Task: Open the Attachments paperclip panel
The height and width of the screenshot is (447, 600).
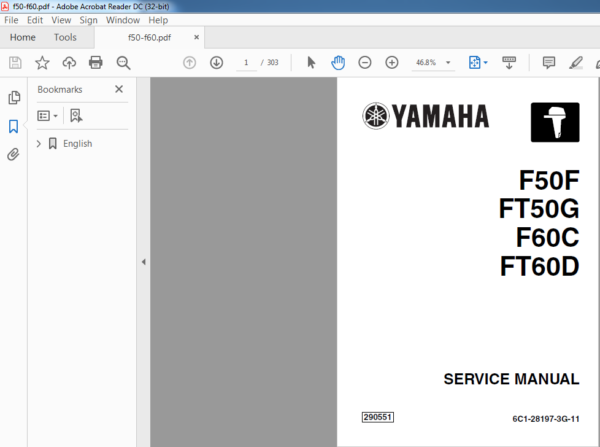Action: coord(13,154)
